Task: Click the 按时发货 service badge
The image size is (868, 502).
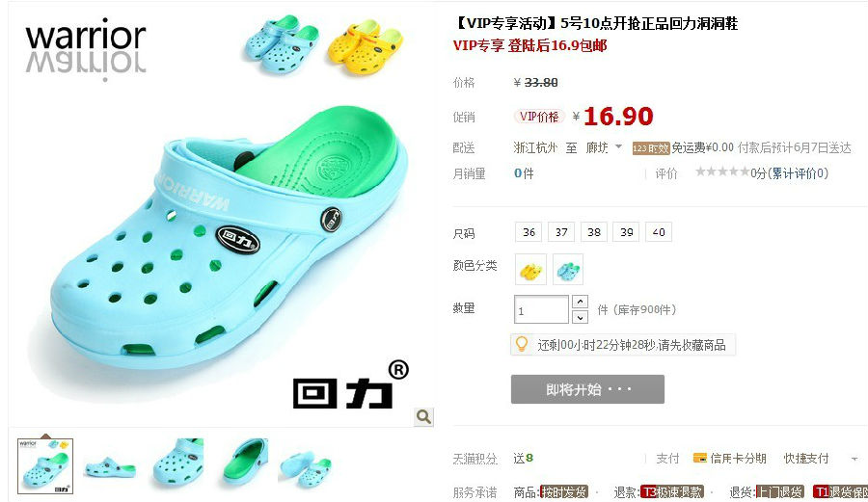Action: tap(563, 491)
